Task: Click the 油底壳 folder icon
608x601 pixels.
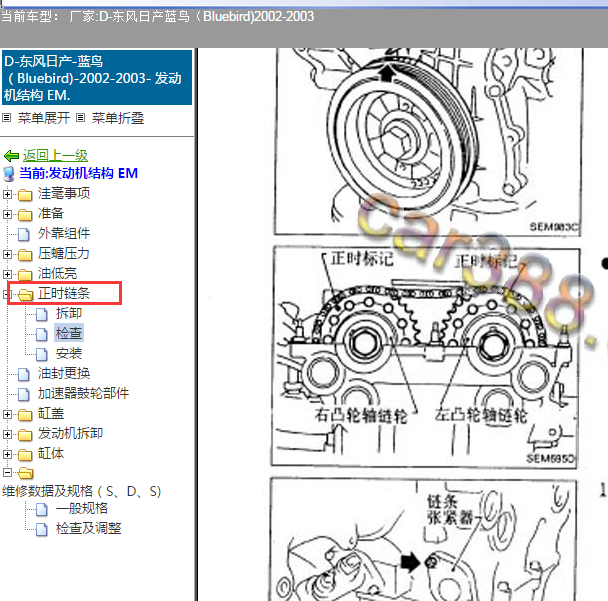Action: (x=25, y=274)
